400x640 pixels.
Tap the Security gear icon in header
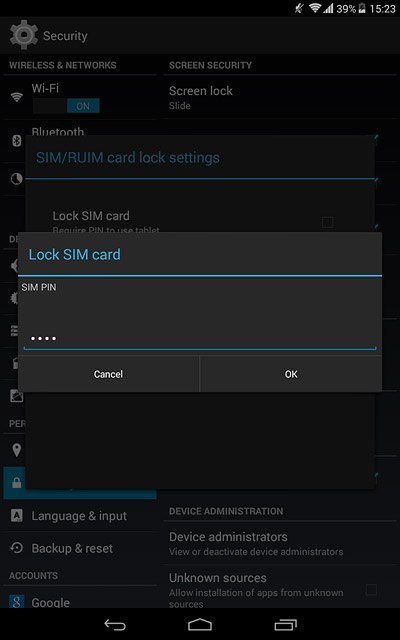[x=24, y=35]
